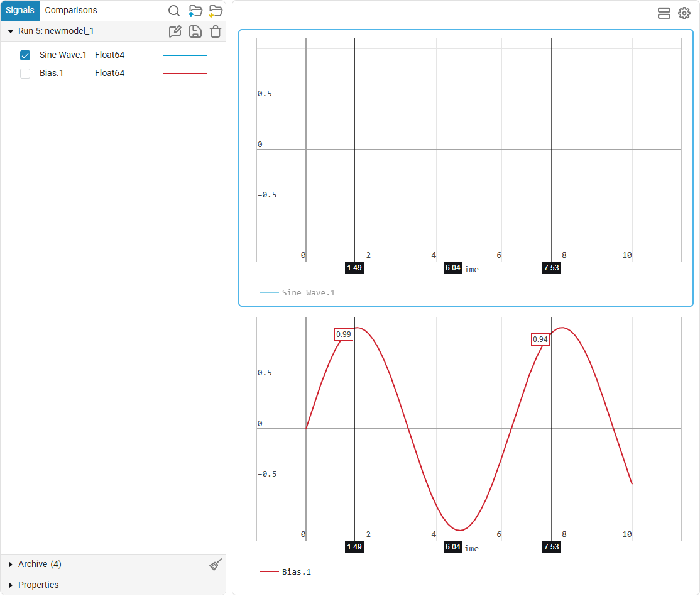The image size is (700, 596).
Task: Open the search signals magnifier icon
Action: pos(174,11)
